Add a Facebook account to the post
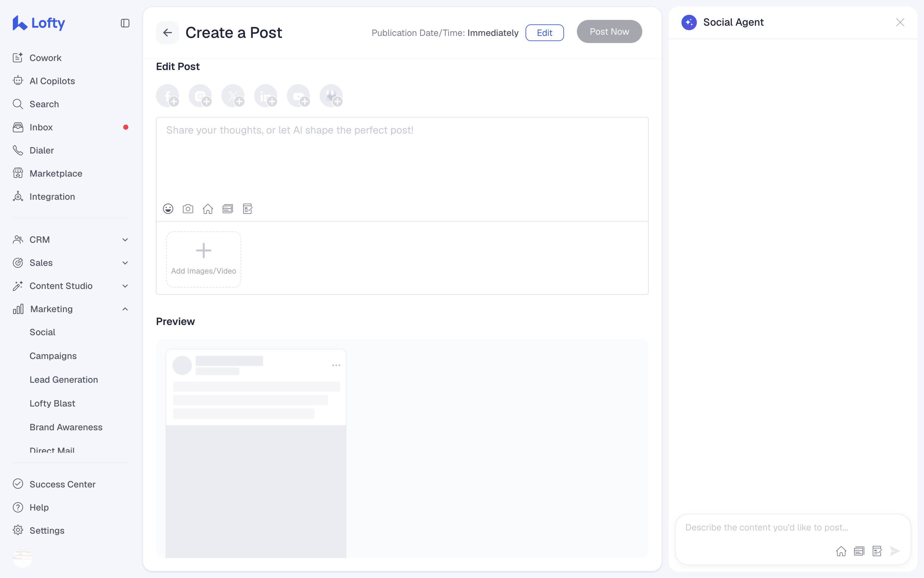This screenshot has width=924, height=578. [167, 96]
